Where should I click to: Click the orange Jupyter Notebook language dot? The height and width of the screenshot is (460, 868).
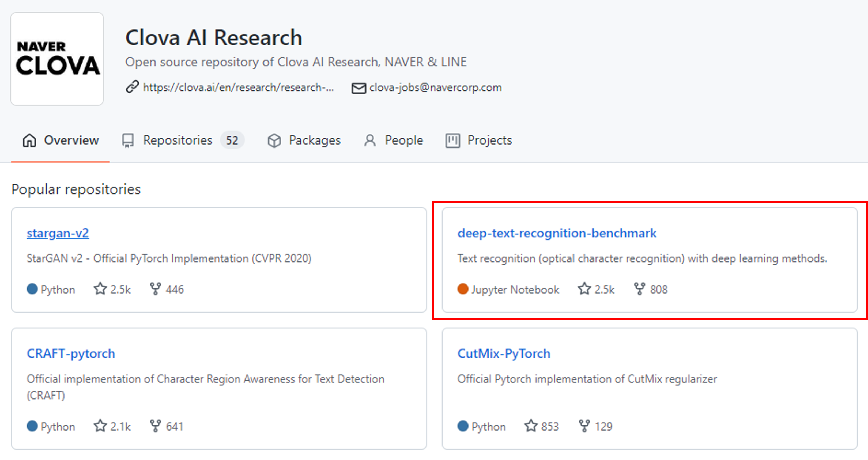[x=463, y=289]
